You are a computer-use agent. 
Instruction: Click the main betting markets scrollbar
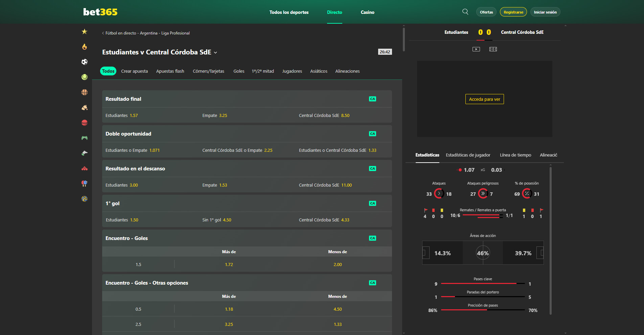pos(404,39)
